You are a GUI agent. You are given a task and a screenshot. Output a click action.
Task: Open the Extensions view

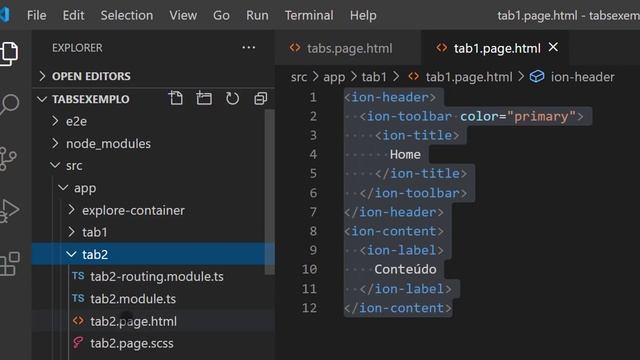(10, 264)
